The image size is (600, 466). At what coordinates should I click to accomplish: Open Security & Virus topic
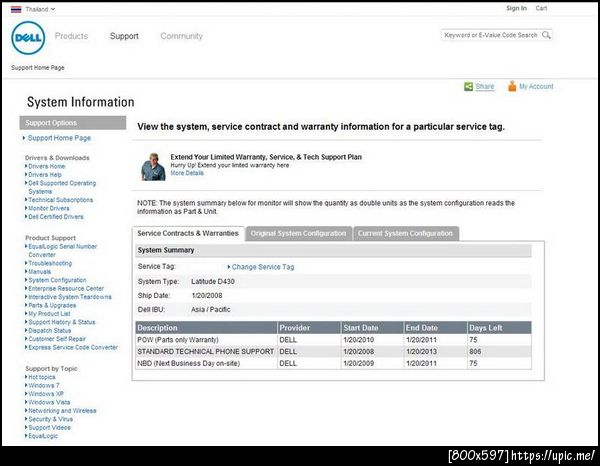(x=51, y=420)
